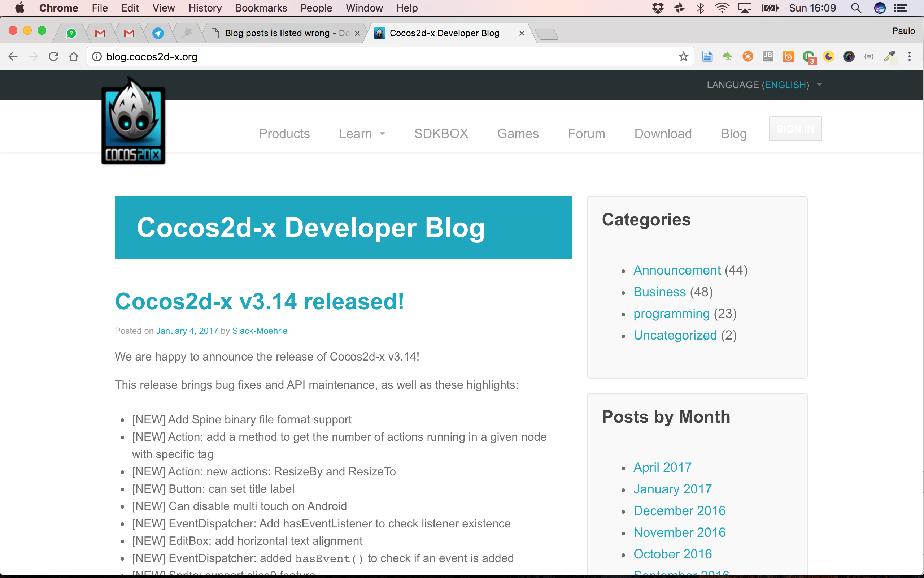
Task: Open the dark circular lens extension icon
Action: [x=849, y=57]
